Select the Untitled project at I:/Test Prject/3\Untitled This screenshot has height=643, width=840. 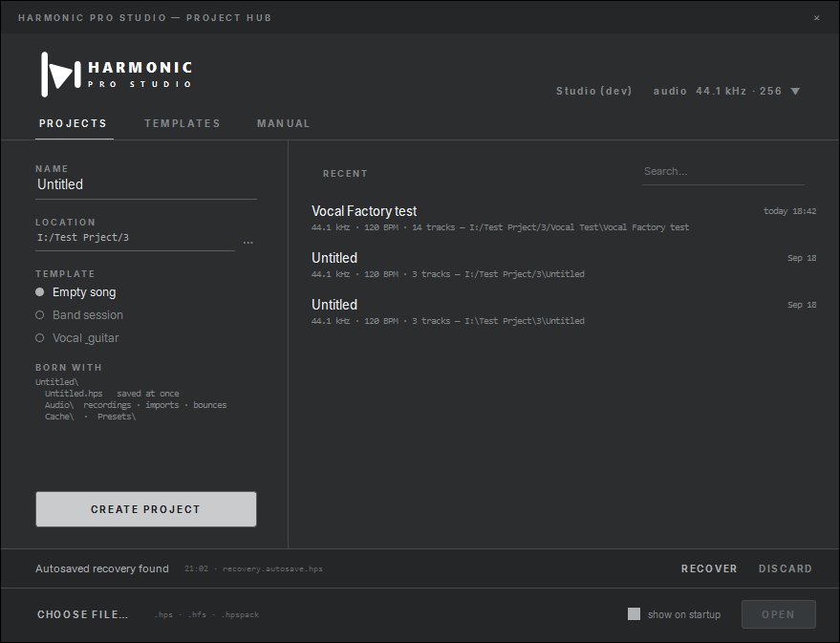[x=564, y=265]
